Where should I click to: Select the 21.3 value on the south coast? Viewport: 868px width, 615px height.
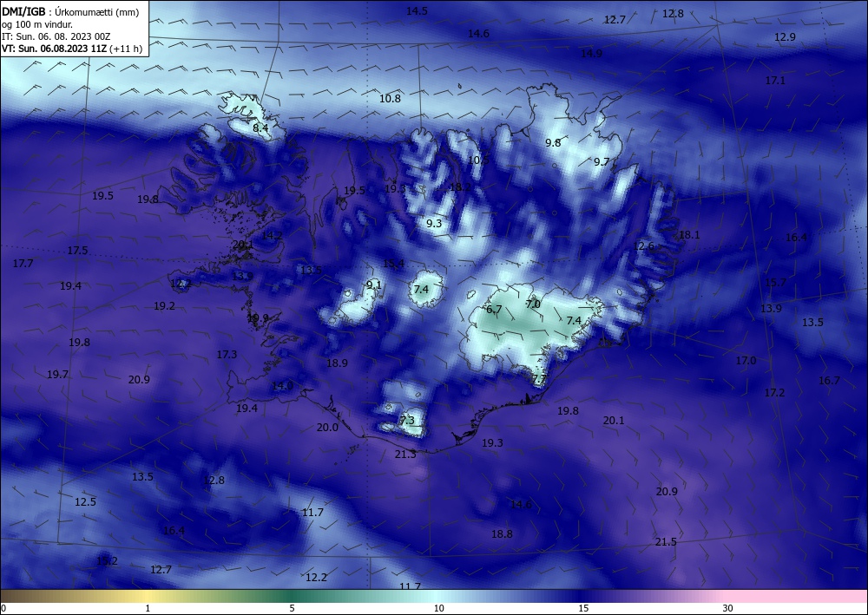click(405, 454)
